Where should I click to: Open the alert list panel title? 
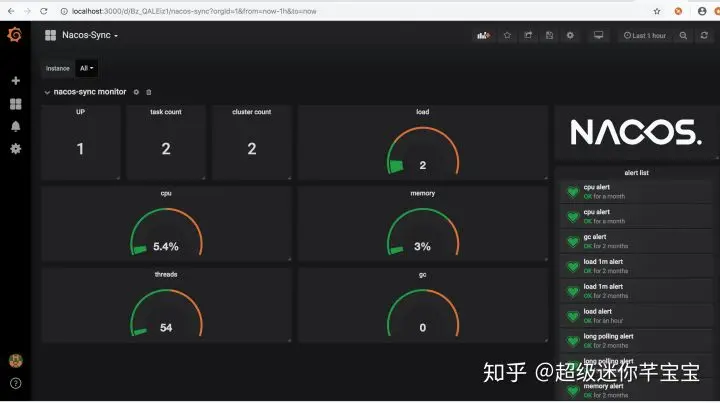click(x=636, y=173)
